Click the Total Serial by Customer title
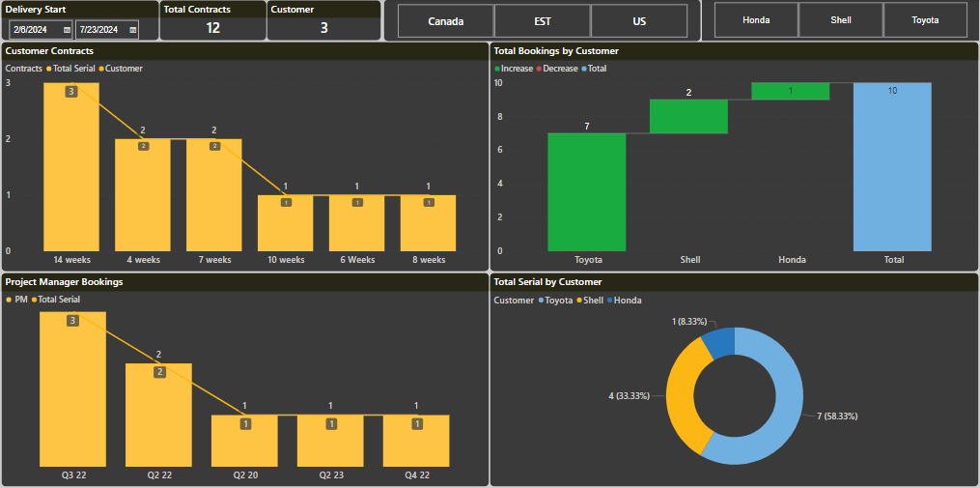 547,282
